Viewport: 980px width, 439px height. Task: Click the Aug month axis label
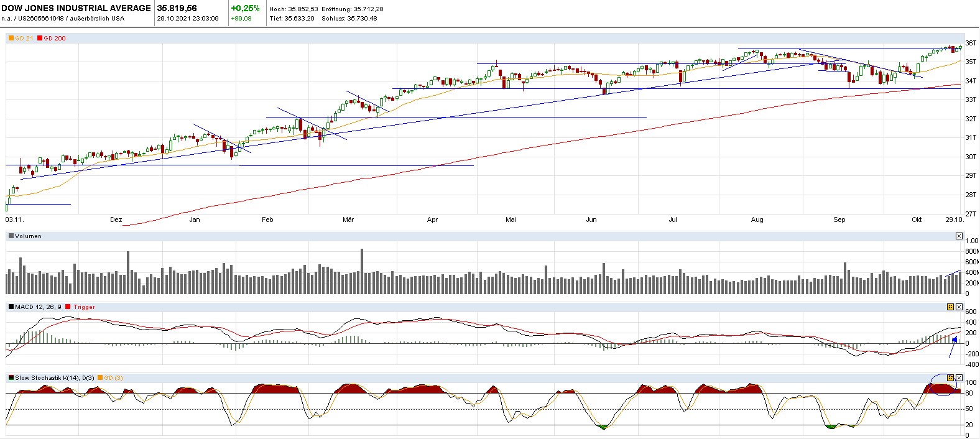757,220
